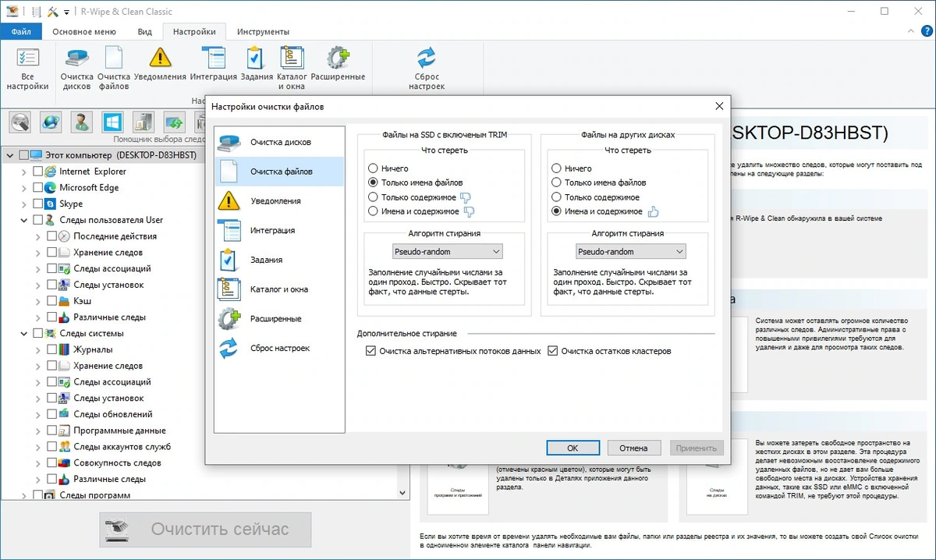
Task: Expand the Журналы tree node
Action: tap(39, 350)
